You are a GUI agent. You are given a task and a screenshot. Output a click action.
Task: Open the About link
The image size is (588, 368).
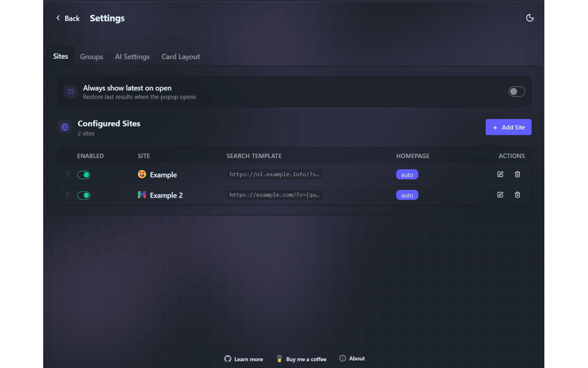click(x=352, y=358)
